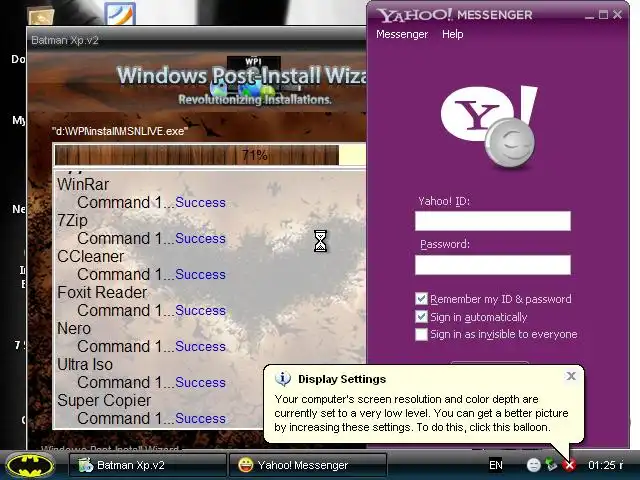The height and width of the screenshot is (480, 640).
Task: Close the Yahoo! Messenger window
Action: point(618,15)
